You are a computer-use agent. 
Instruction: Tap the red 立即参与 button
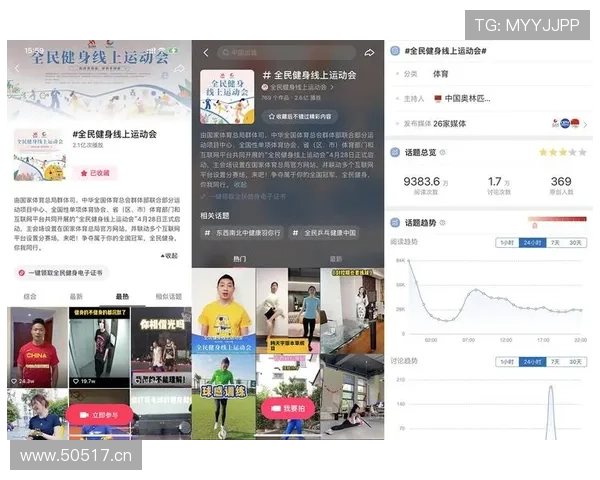click(x=99, y=415)
